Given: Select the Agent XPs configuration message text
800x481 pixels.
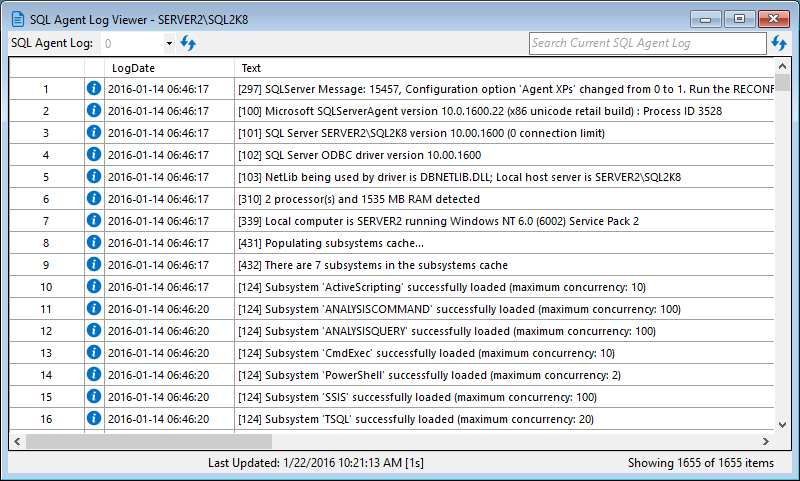Looking at the screenshot, I should 506,89.
